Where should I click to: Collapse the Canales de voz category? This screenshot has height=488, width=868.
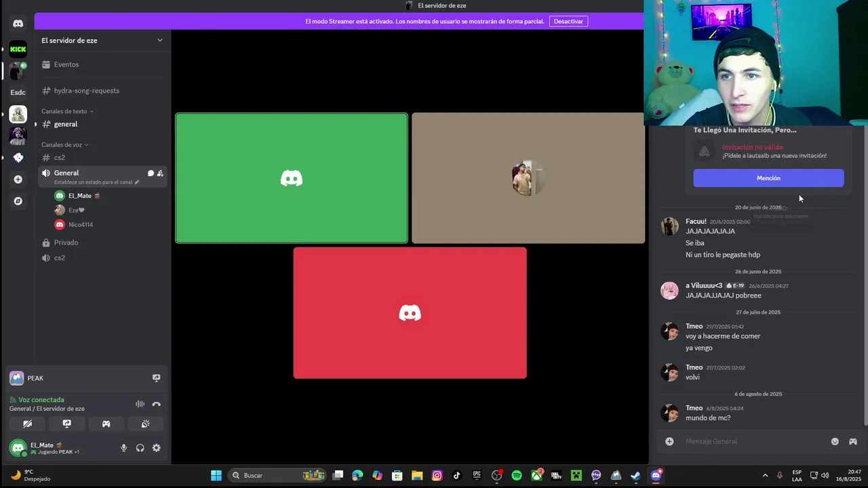click(x=64, y=144)
